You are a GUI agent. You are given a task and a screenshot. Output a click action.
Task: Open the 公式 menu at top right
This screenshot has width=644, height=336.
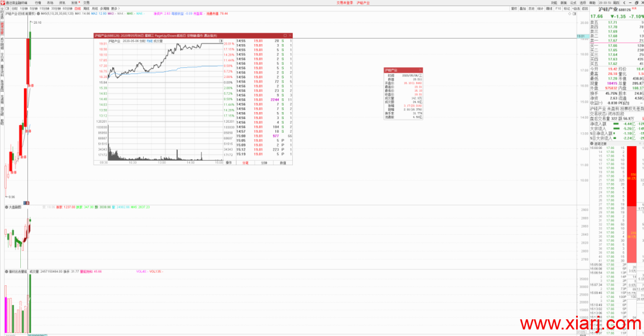pyautogui.click(x=573, y=2)
